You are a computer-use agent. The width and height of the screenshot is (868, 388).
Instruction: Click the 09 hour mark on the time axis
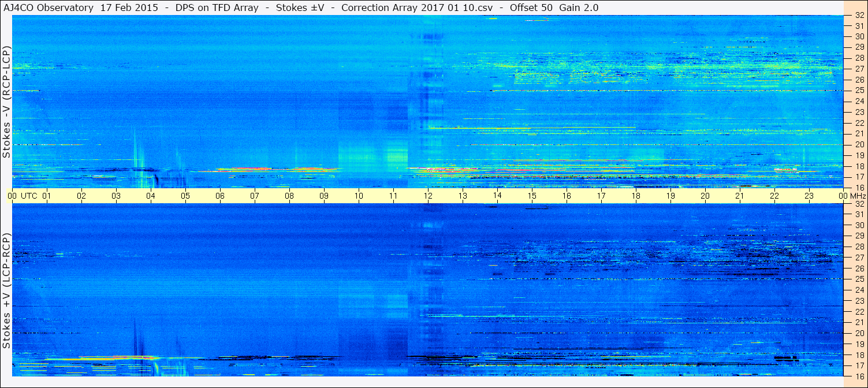325,196
